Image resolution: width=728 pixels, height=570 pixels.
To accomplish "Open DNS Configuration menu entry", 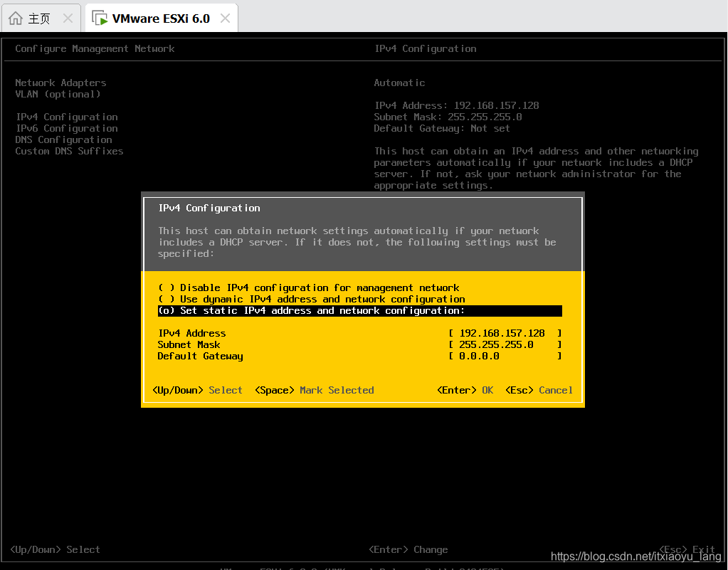I will coord(63,139).
